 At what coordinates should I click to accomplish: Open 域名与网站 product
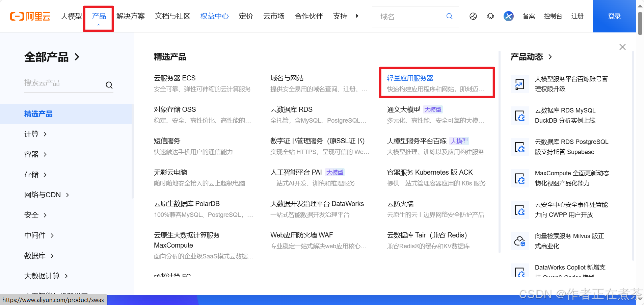tap(287, 78)
